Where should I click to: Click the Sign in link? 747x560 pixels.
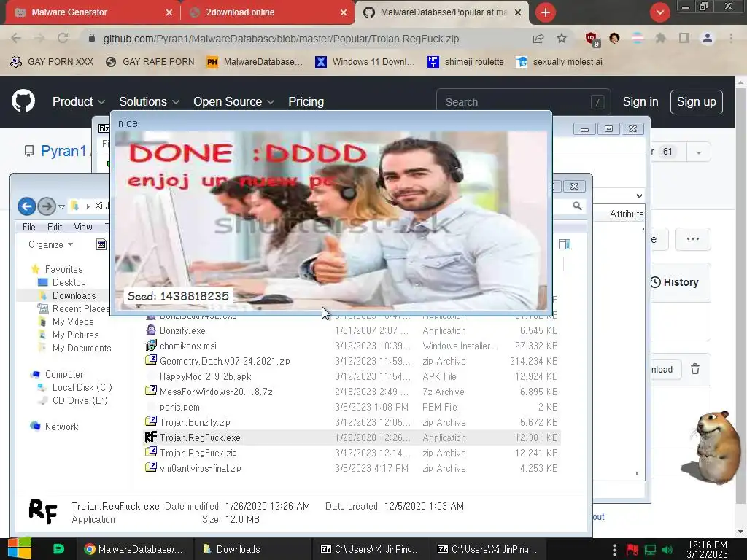point(640,101)
